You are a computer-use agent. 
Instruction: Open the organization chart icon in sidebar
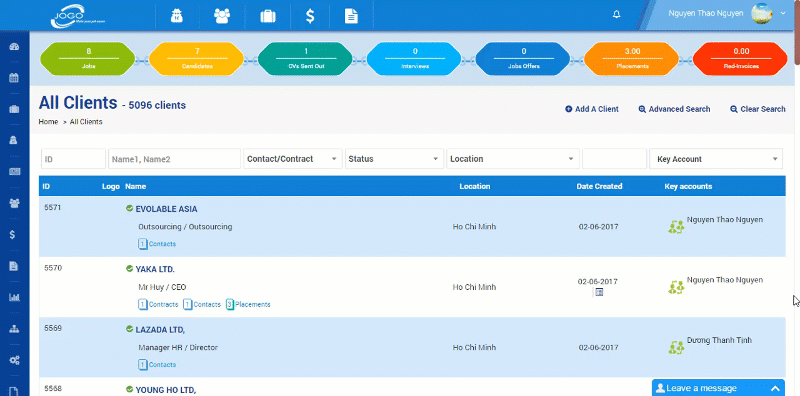[14, 329]
